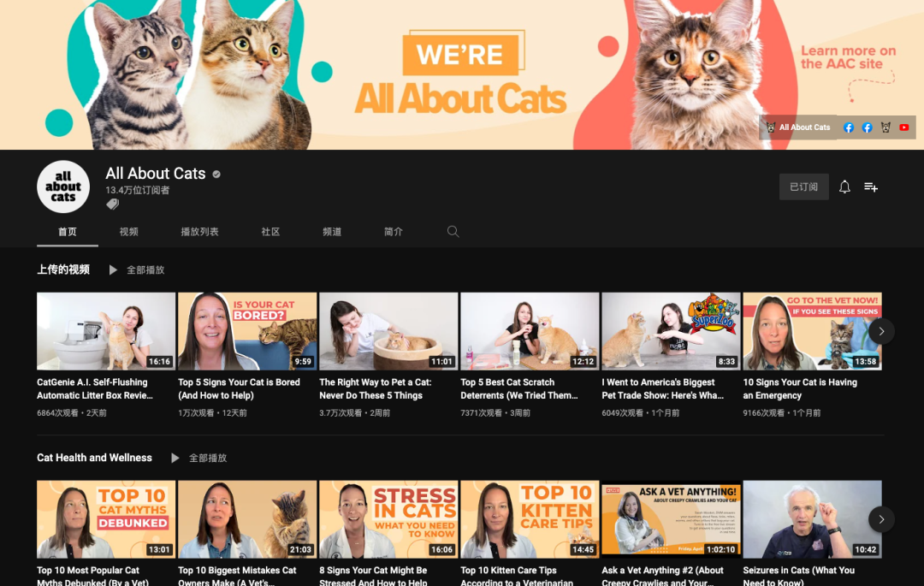The width and height of the screenshot is (924, 586).
Task: Click the verified checkmark beside All About Cats
Action: pyautogui.click(x=216, y=174)
